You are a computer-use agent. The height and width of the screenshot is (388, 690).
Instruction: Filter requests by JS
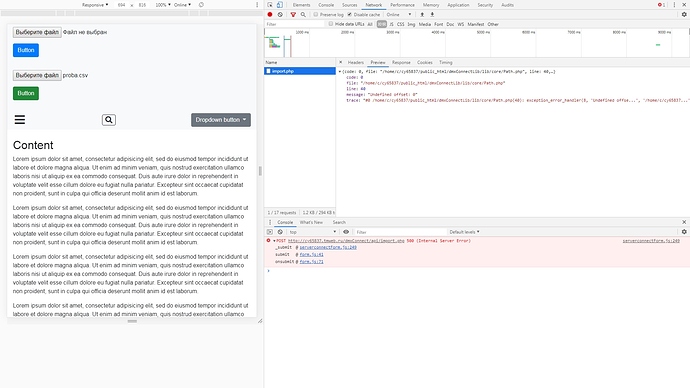[391, 24]
